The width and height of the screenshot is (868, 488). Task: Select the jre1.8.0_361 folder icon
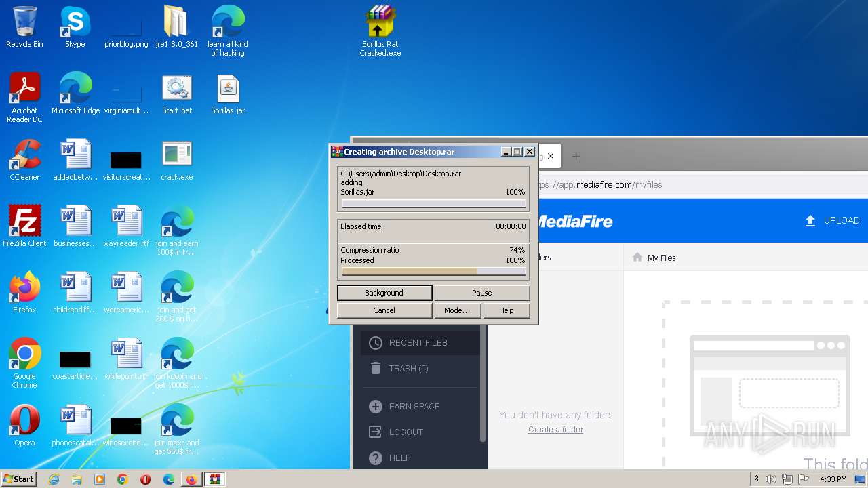[x=176, y=27]
